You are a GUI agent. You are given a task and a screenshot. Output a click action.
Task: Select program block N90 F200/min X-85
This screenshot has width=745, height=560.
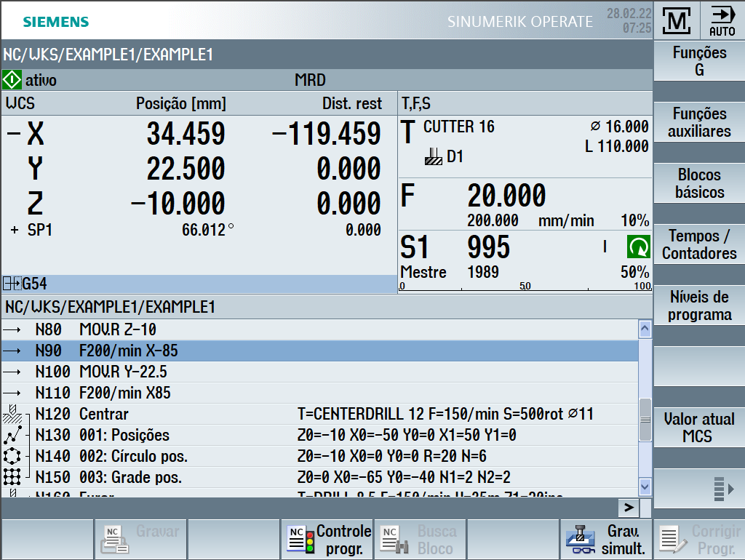(x=320, y=351)
